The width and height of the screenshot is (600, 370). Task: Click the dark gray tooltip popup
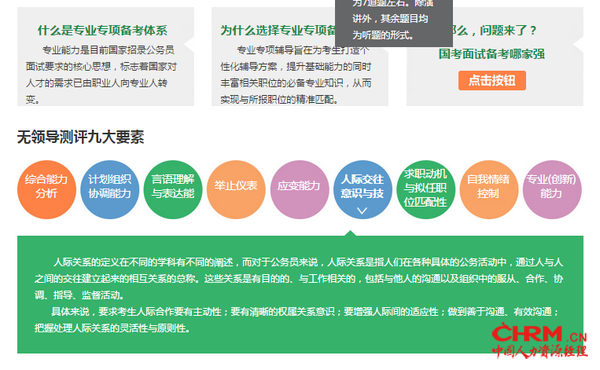point(394,22)
